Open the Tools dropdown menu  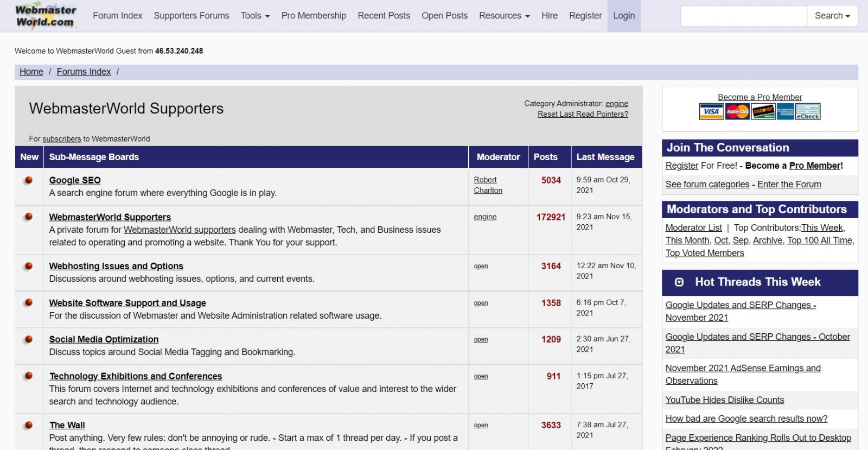tap(255, 16)
